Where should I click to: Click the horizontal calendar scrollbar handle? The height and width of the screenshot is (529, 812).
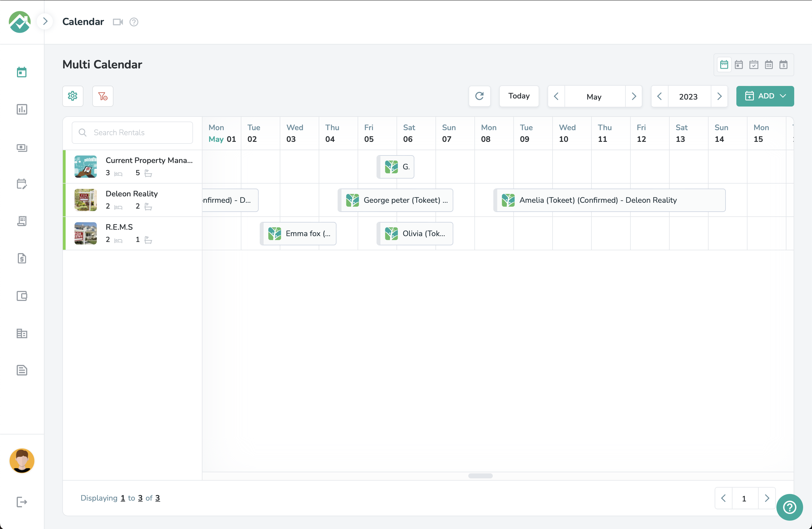[480, 476]
